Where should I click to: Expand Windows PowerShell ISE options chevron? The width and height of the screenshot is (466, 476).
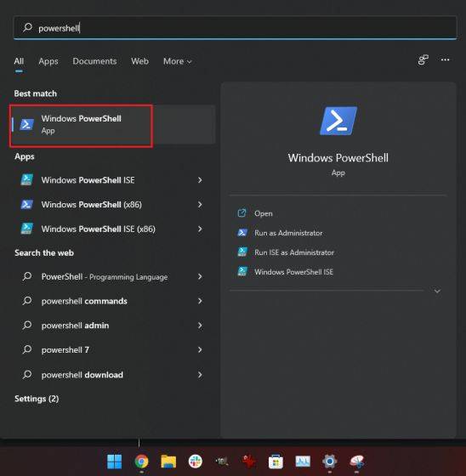click(200, 180)
